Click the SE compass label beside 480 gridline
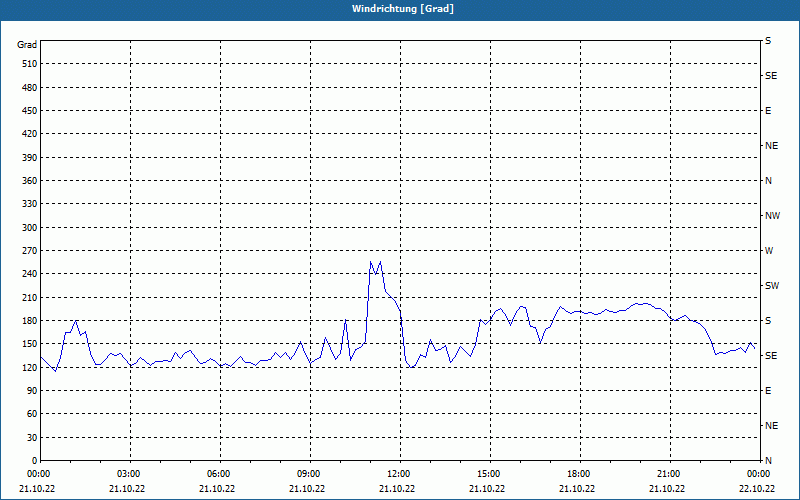800x500 pixels. point(771,76)
